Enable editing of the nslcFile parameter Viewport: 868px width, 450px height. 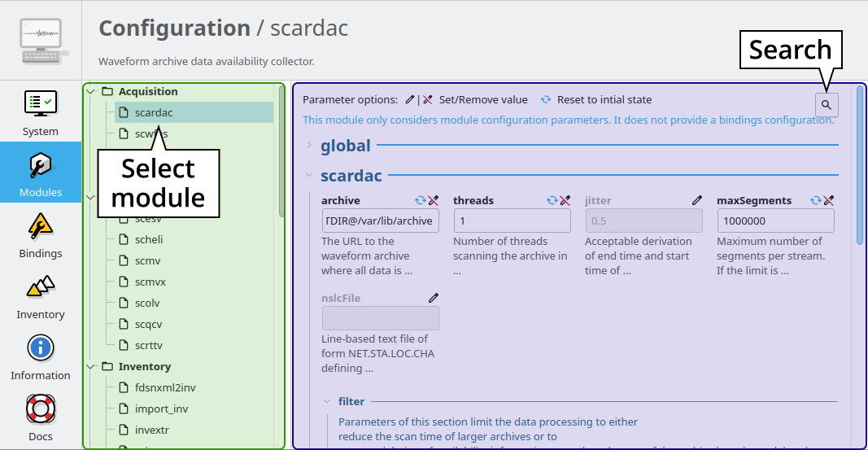pos(434,298)
